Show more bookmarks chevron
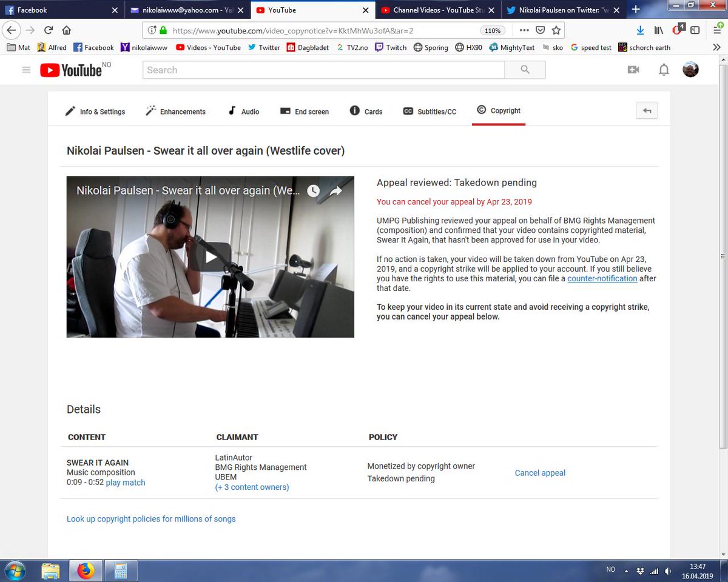Image resolution: width=728 pixels, height=582 pixels. click(x=716, y=47)
